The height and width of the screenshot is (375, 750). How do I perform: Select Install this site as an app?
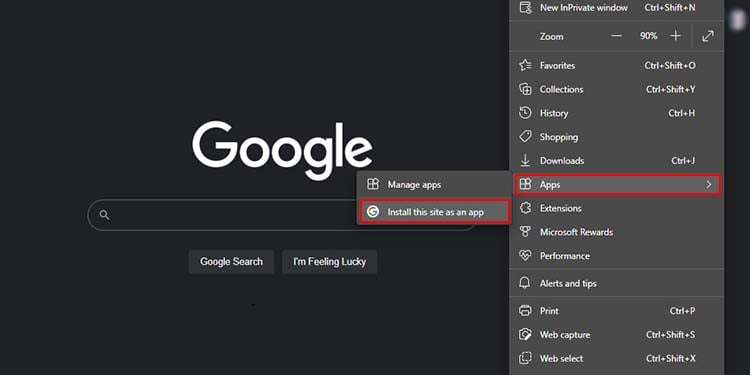(x=434, y=212)
